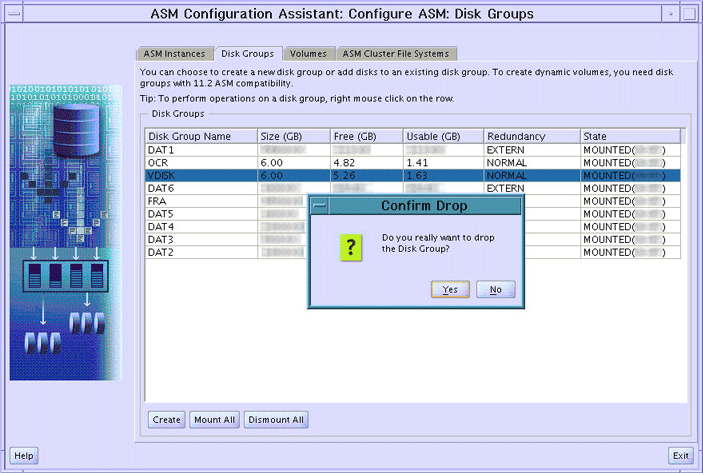
Task: Click MOUNTED state in DAT2 row
Action: pos(625,252)
